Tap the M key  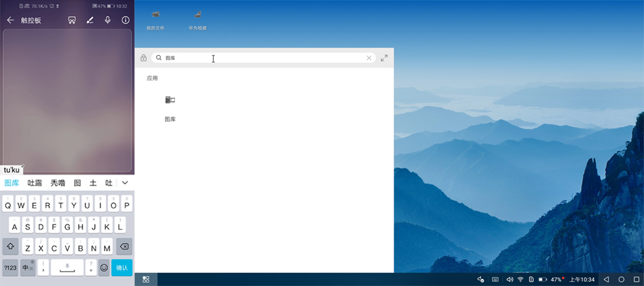pos(107,246)
